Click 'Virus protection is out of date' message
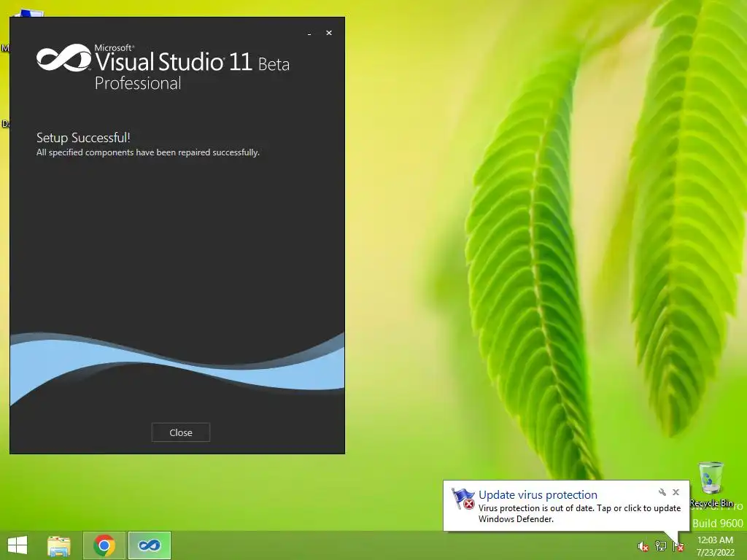747x560 pixels. pyautogui.click(x=579, y=513)
